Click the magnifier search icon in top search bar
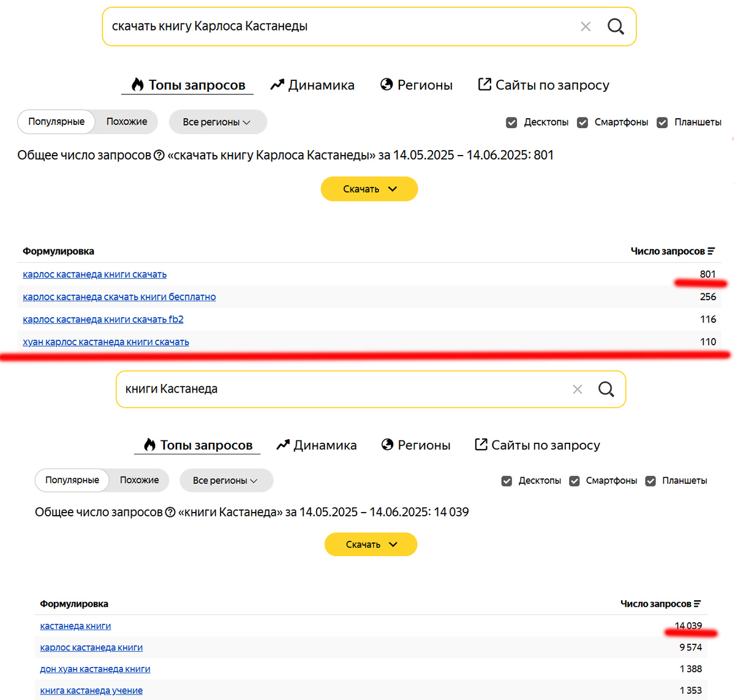The image size is (735, 700). coord(616,26)
